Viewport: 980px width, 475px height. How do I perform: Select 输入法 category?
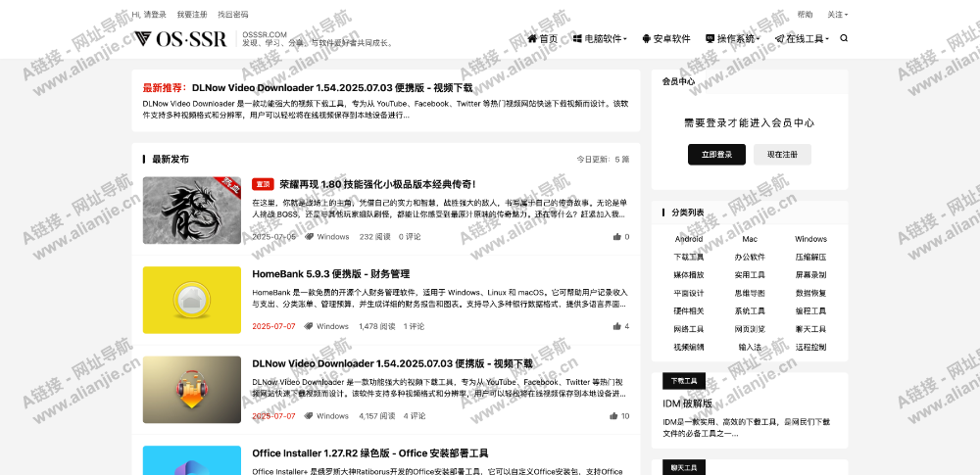750,348
